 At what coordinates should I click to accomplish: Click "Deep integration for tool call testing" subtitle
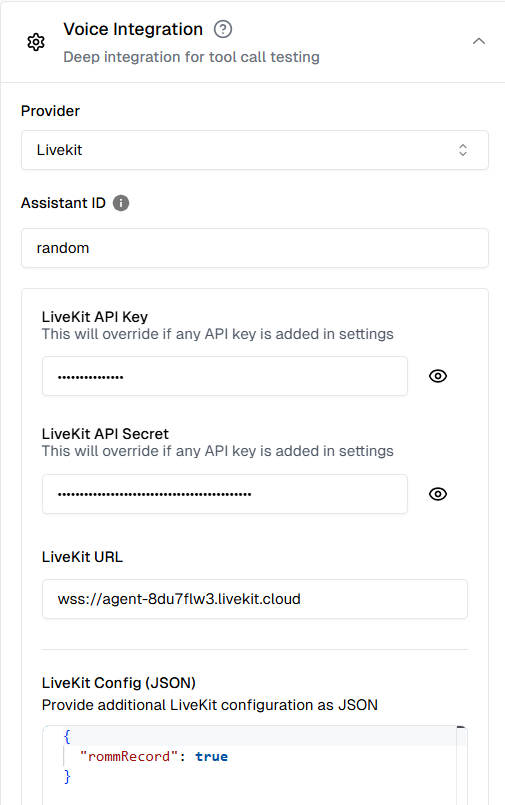(191, 57)
